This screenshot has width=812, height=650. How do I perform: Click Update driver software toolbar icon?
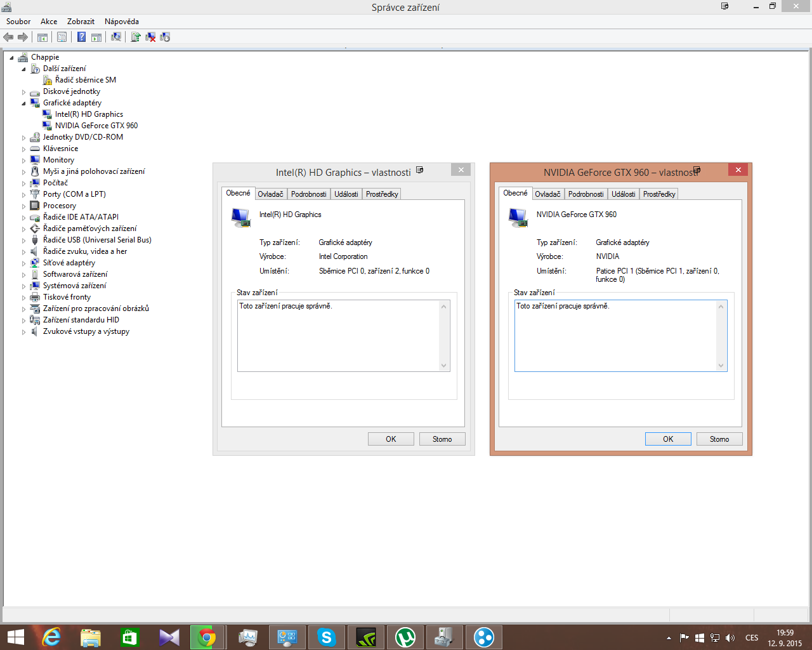[x=136, y=37]
